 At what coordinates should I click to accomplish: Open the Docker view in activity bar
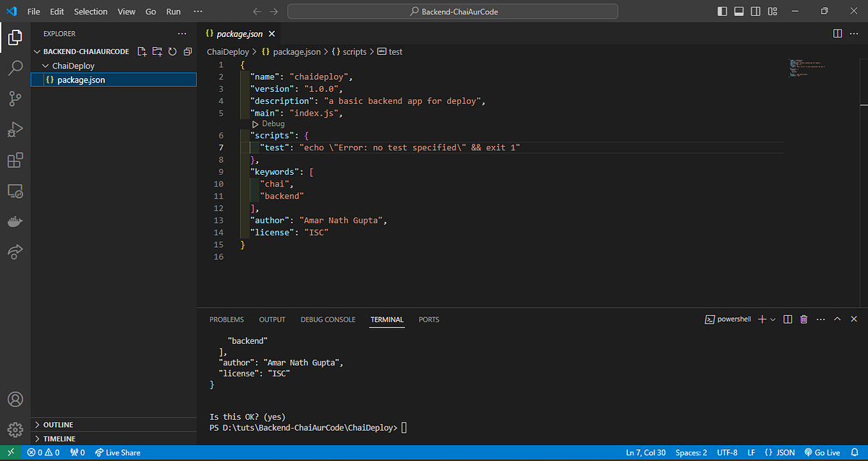tap(15, 222)
